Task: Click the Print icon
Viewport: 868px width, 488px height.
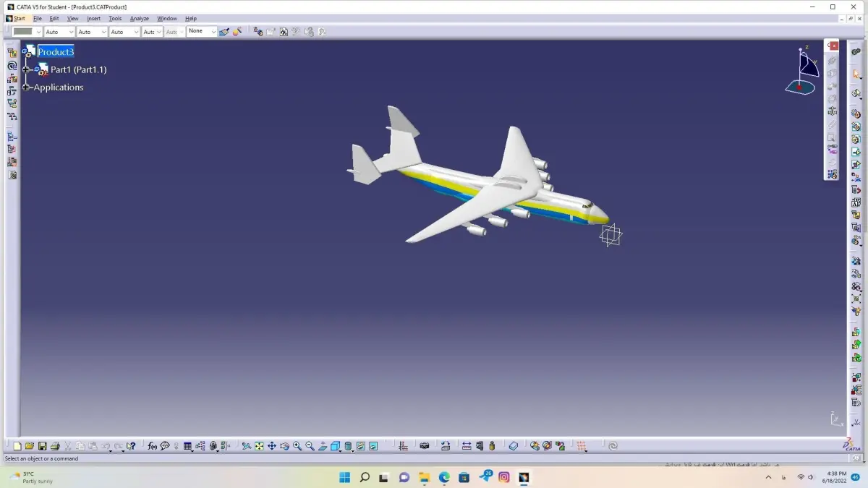Action: (x=54, y=446)
